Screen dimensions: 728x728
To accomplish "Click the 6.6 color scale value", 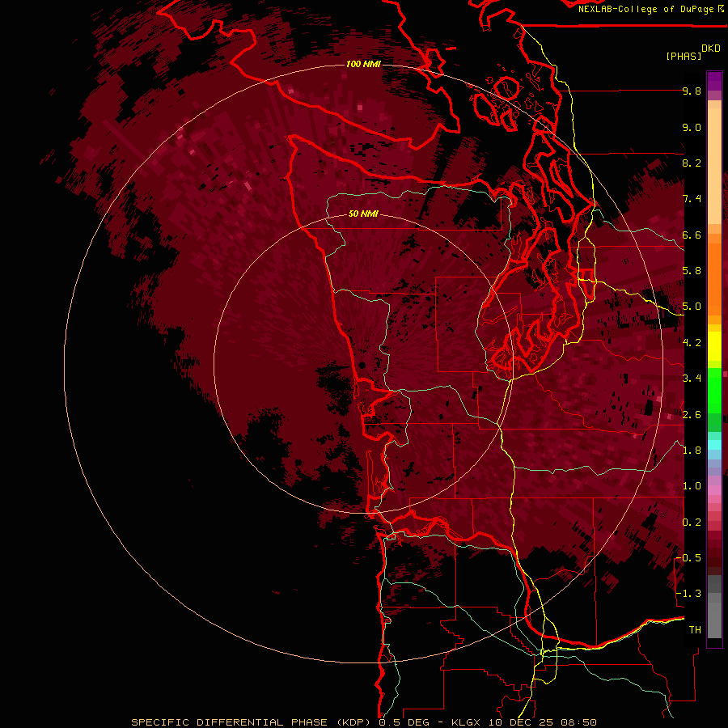I will tap(692, 235).
